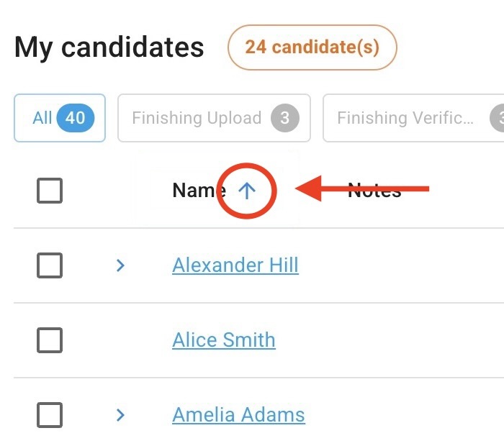Check the Alexander Hill row checkbox
The width and height of the screenshot is (504, 446).
coord(50,265)
